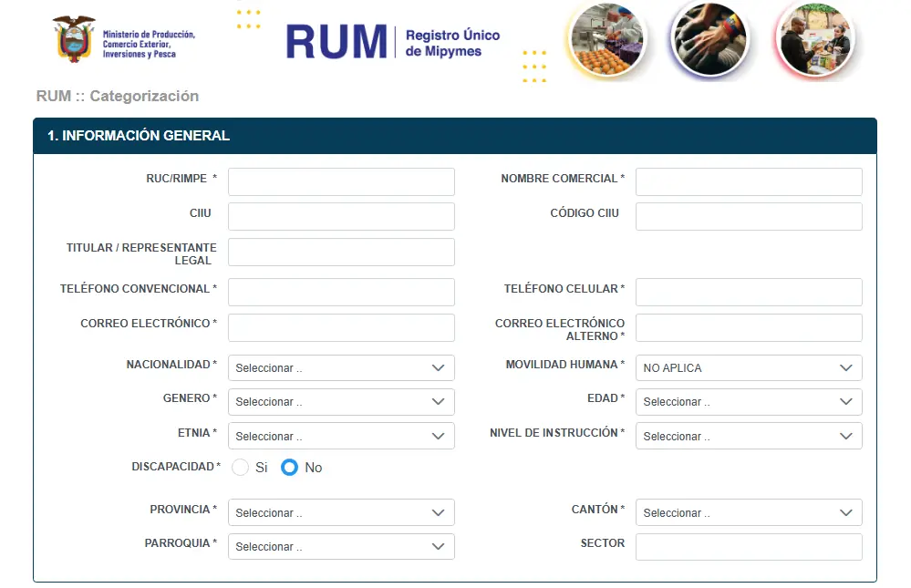This screenshot has width=911, height=588.
Task: Click the Ministerio de Producción coat of arms logo
Action: (74, 39)
